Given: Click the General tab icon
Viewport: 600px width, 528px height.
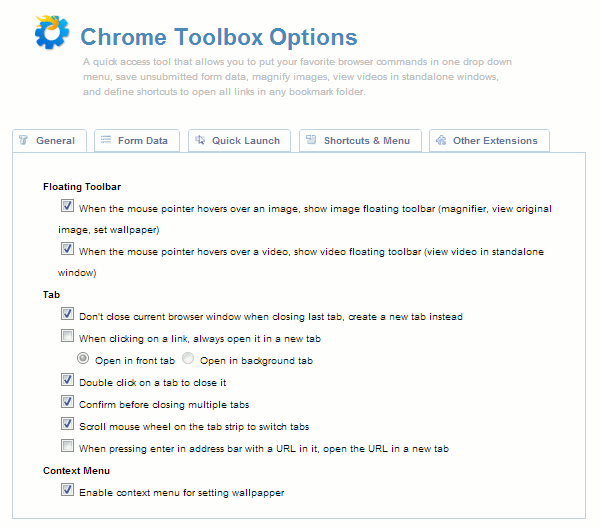Looking at the screenshot, I should (x=24, y=141).
